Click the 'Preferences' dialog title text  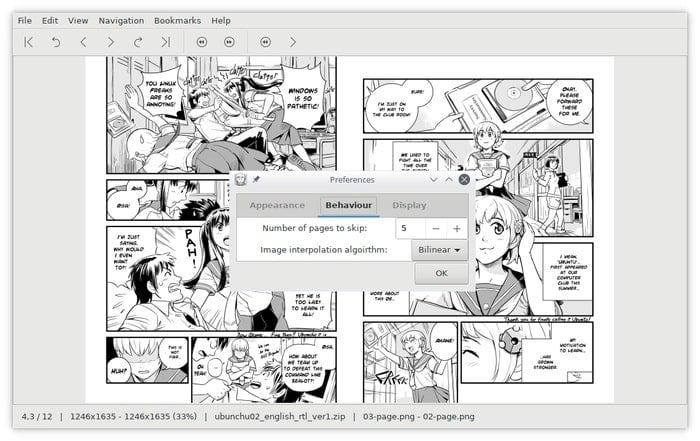tap(352, 179)
